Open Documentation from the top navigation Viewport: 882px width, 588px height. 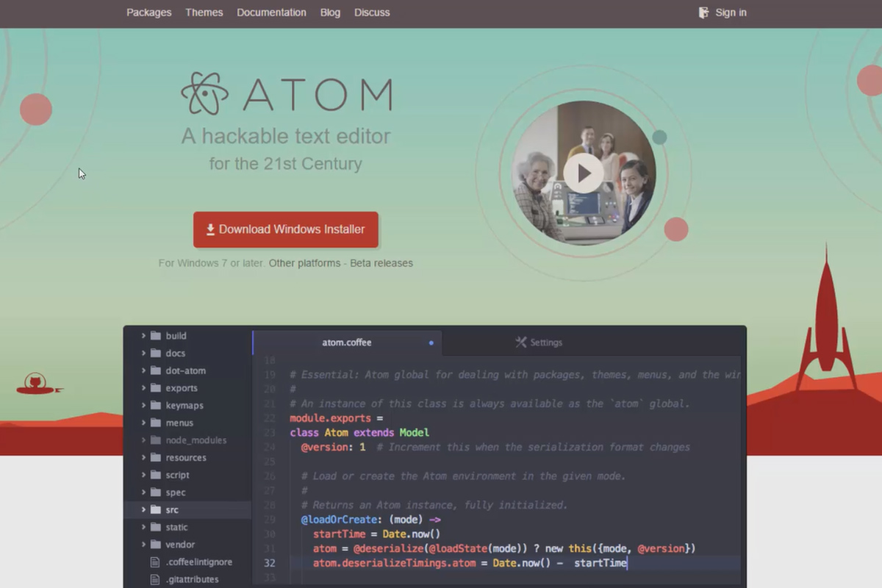[271, 12]
